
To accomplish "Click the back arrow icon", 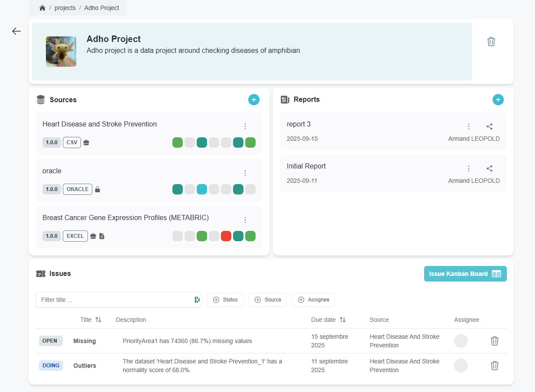I will [16, 31].
